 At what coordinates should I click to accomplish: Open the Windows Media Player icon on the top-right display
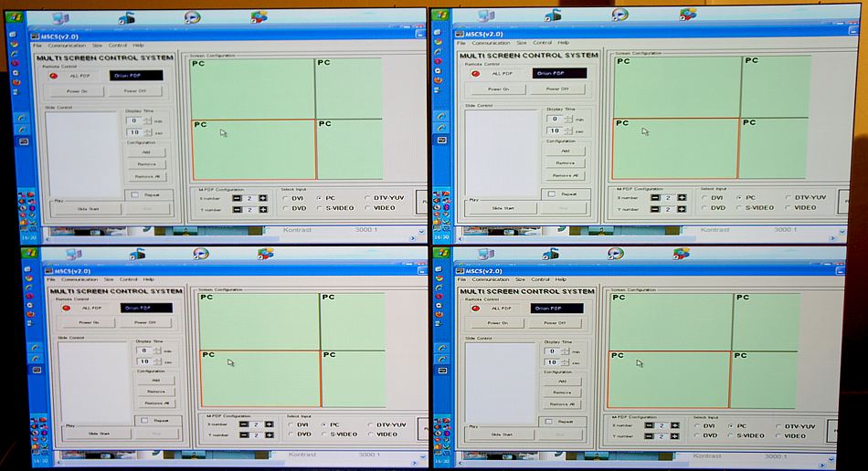(x=619, y=16)
